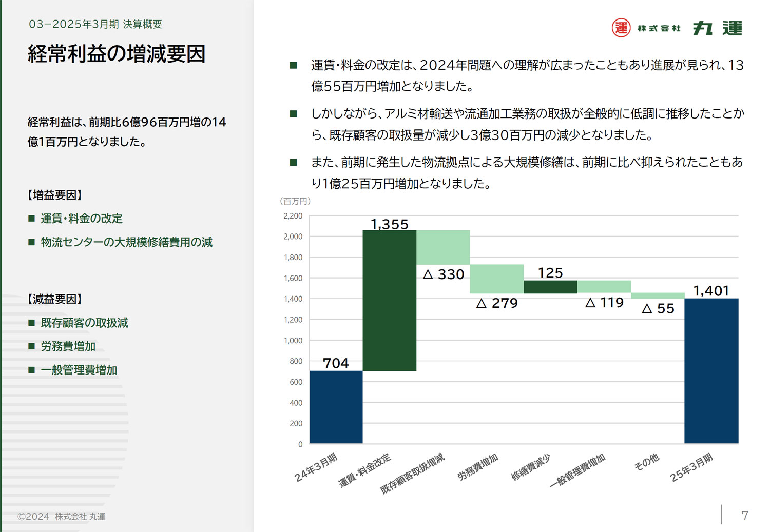
Task: Click the 丸運 company name logo
Action: [x=718, y=28]
